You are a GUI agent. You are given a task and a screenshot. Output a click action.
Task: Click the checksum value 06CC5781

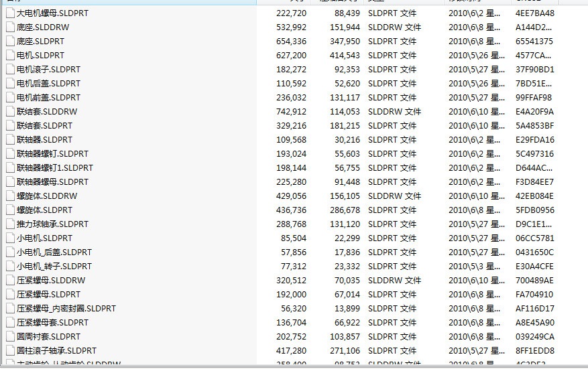click(x=535, y=238)
